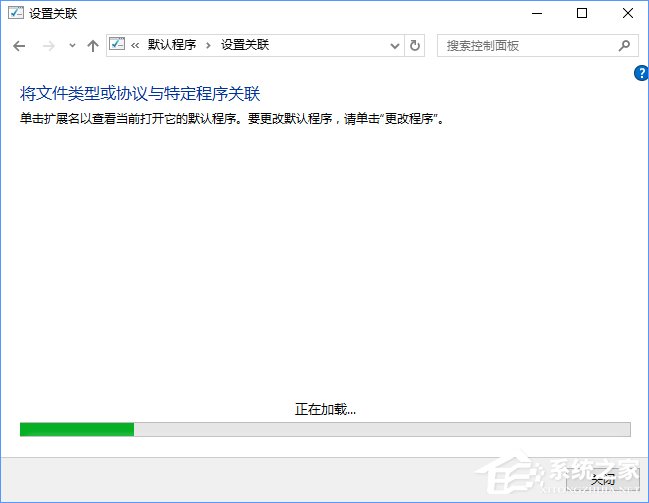
Task: Navigate to 默认程序 in breadcrumb
Action: click(172, 45)
